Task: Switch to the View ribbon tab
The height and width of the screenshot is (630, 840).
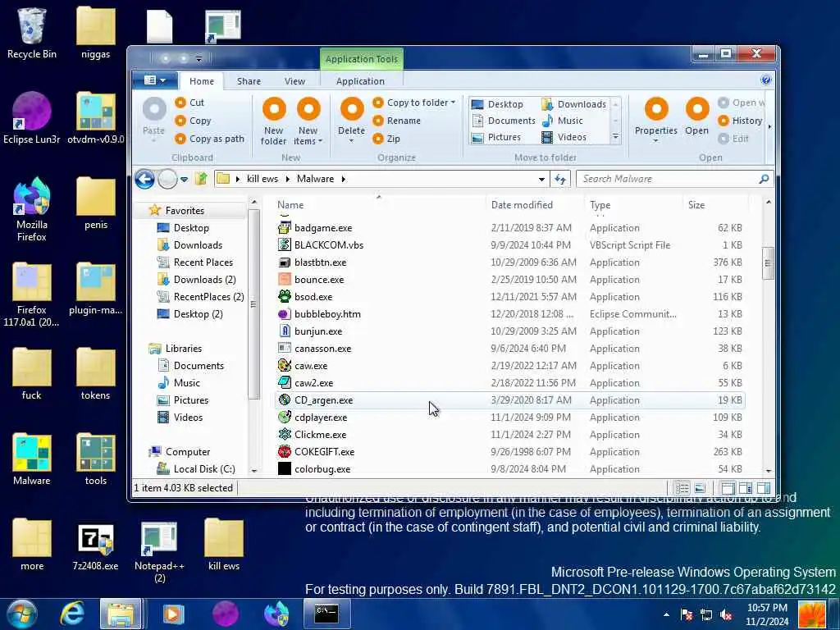Action: pyautogui.click(x=294, y=81)
